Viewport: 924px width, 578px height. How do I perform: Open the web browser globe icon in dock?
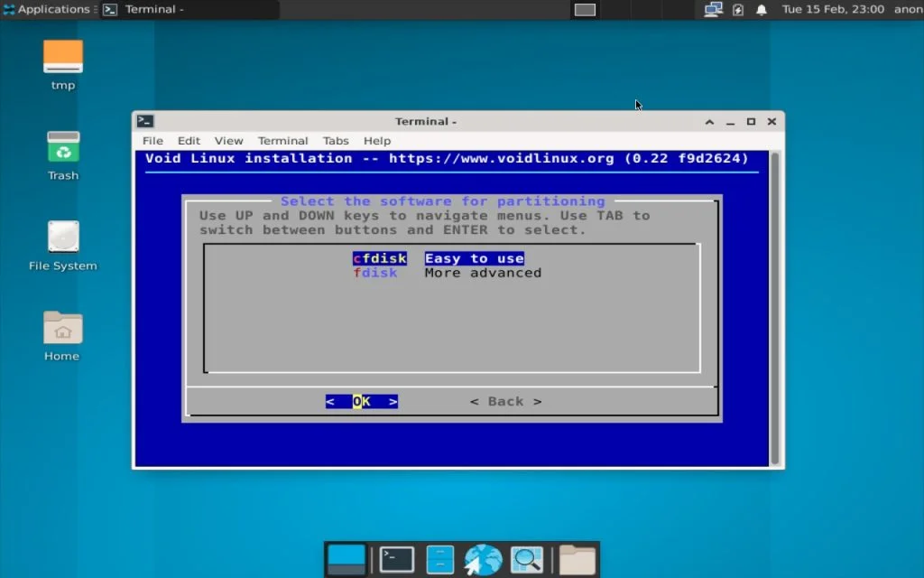(483, 559)
